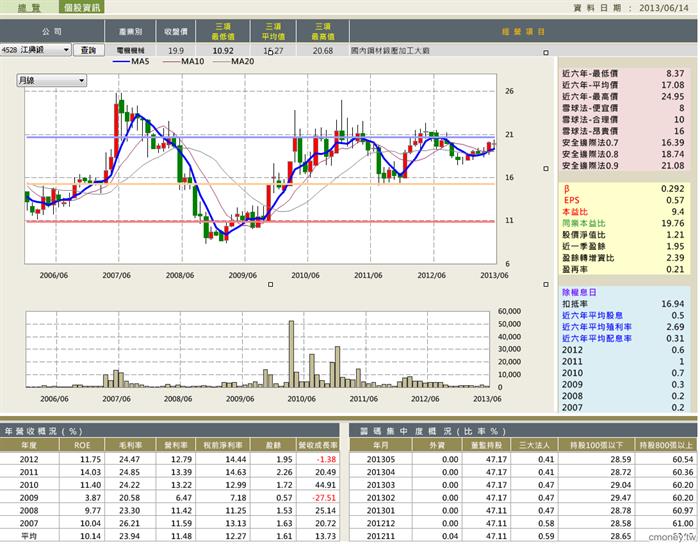
Task: Select the 公司 column header
Action: coord(52,31)
